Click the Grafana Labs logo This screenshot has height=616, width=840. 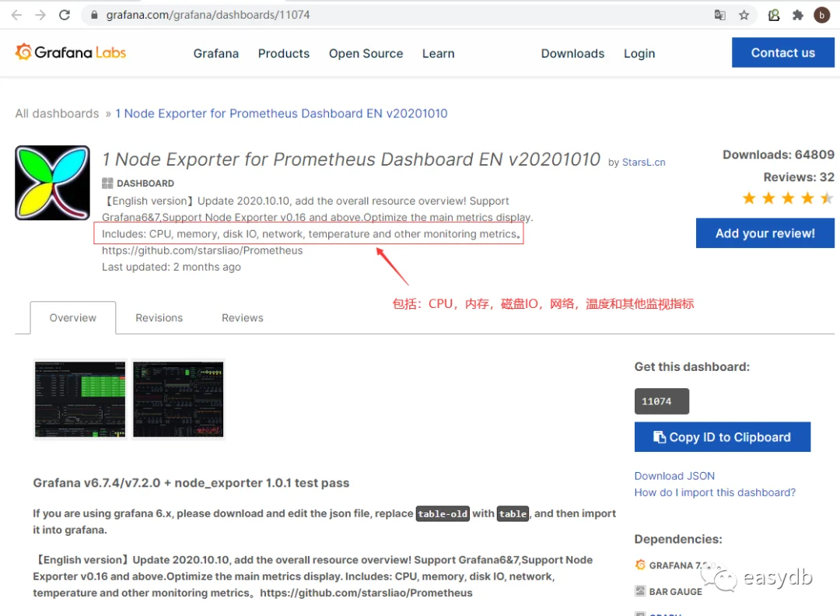click(x=71, y=52)
